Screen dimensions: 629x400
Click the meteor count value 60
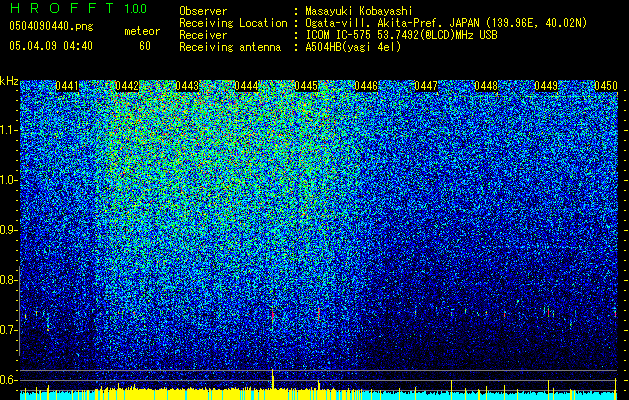145,46
